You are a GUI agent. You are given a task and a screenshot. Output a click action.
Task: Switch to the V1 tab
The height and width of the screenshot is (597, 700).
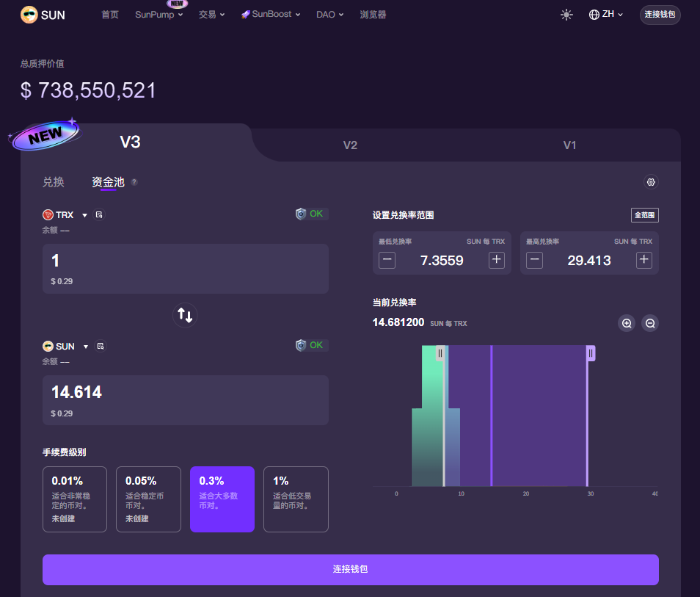click(569, 145)
